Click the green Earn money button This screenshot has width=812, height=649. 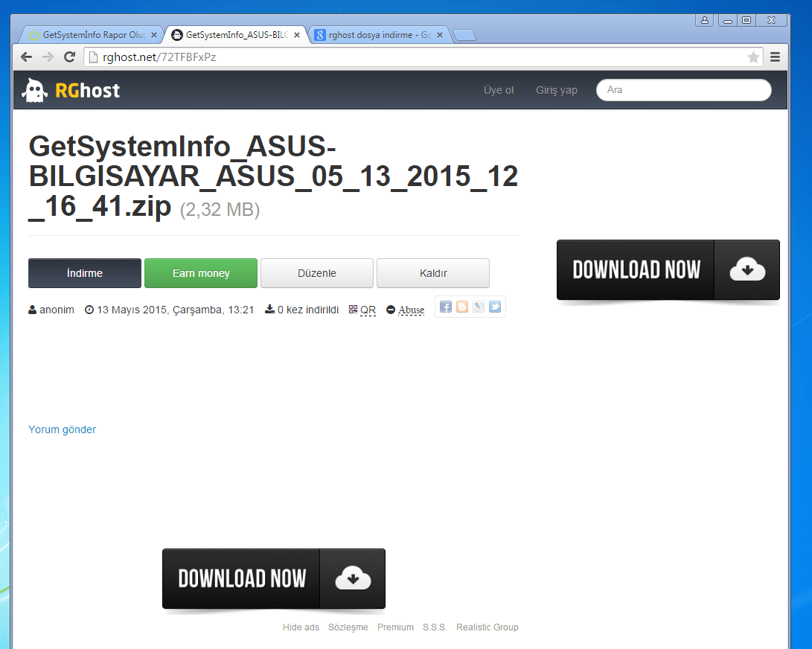[201, 273]
